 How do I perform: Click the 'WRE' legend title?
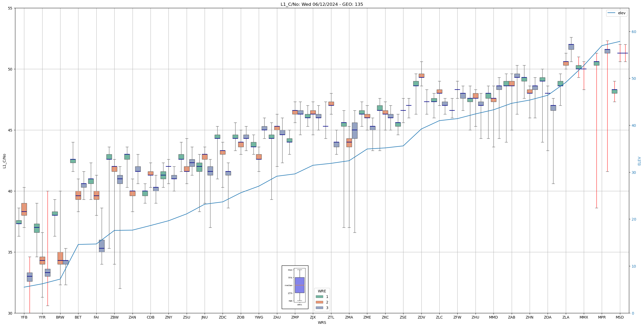click(x=322, y=291)
